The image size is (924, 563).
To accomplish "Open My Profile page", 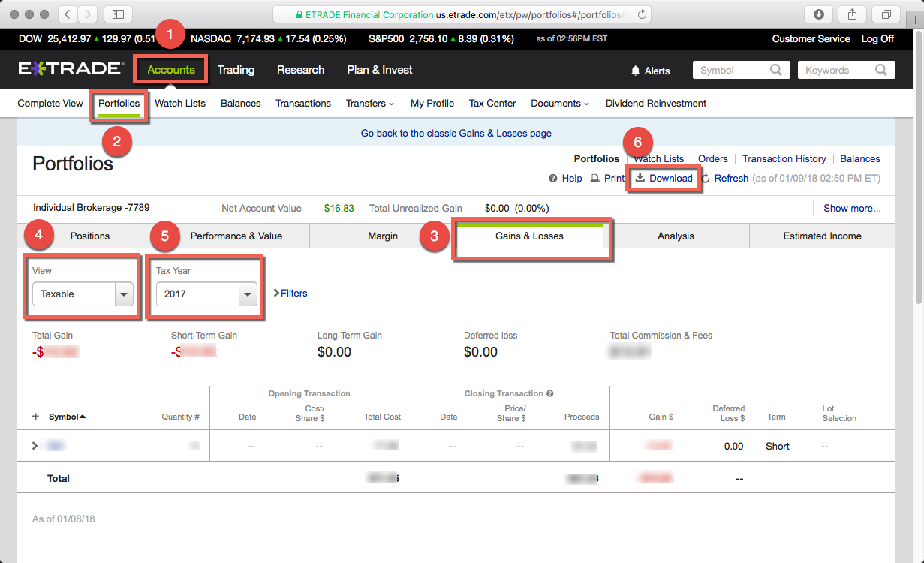I will point(432,104).
